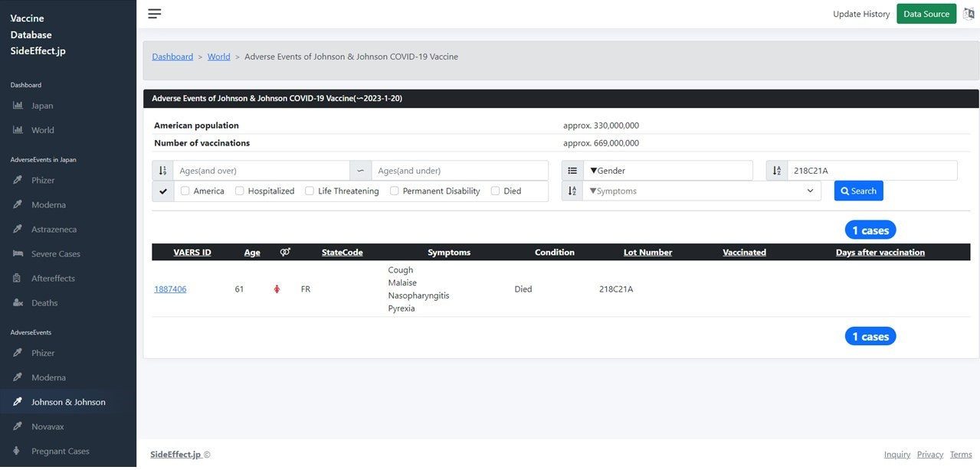This screenshot has height=470, width=980.
Task: Click syringe icon beside Astrazeneca
Action: coord(18,230)
